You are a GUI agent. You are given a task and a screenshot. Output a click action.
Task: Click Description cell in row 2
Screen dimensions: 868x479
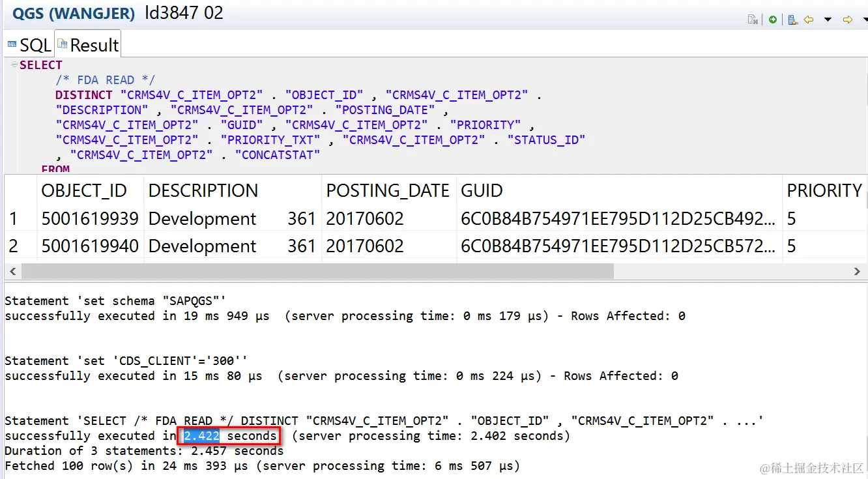(233, 246)
